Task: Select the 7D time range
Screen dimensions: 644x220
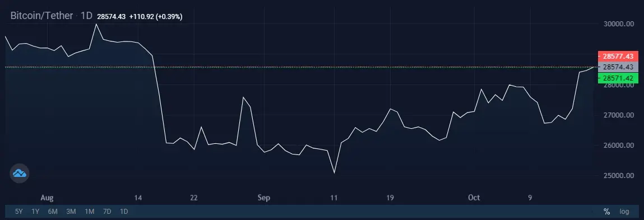Action: tap(107, 212)
